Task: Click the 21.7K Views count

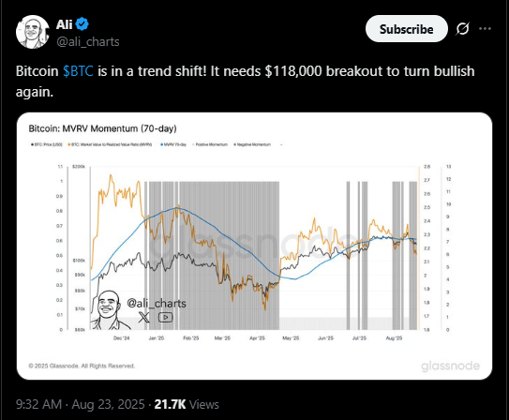Action: [x=187, y=404]
